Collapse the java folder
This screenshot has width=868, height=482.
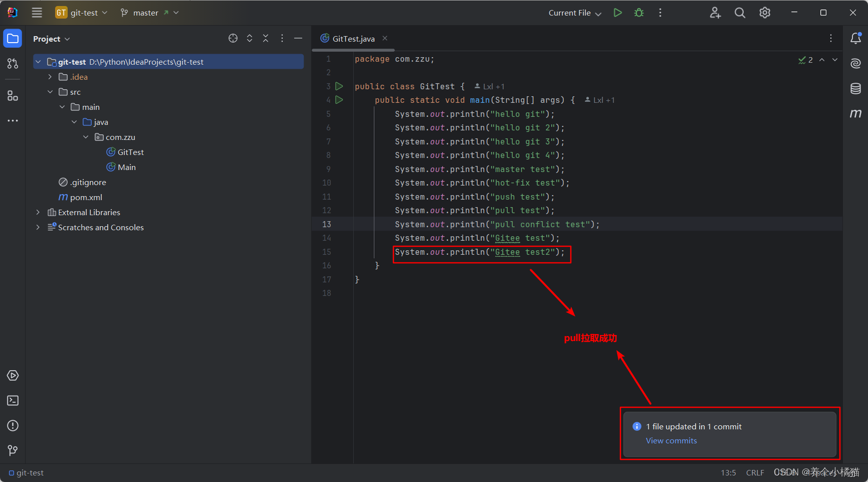pos(74,122)
